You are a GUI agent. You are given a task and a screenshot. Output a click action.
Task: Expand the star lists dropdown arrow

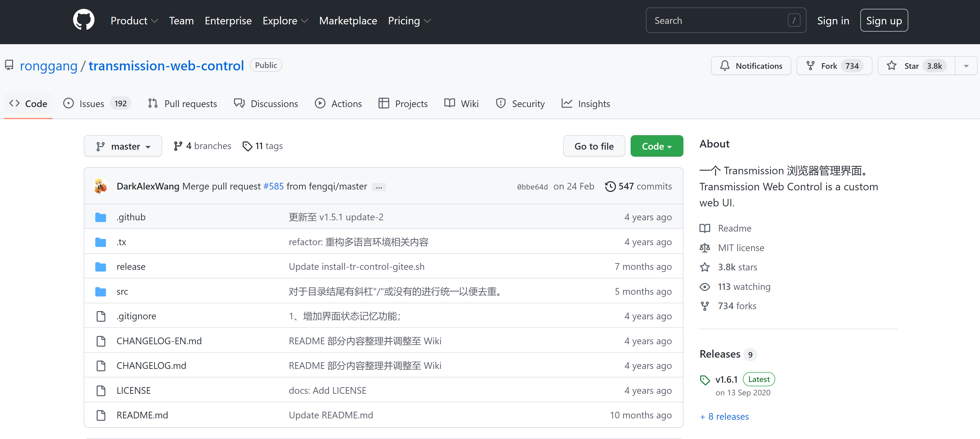pyautogui.click(x=966, y=66)
